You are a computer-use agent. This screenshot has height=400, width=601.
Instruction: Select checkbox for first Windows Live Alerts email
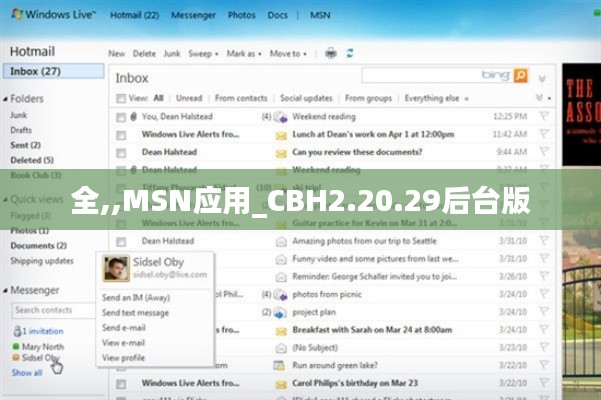click(x=121, y=134)
